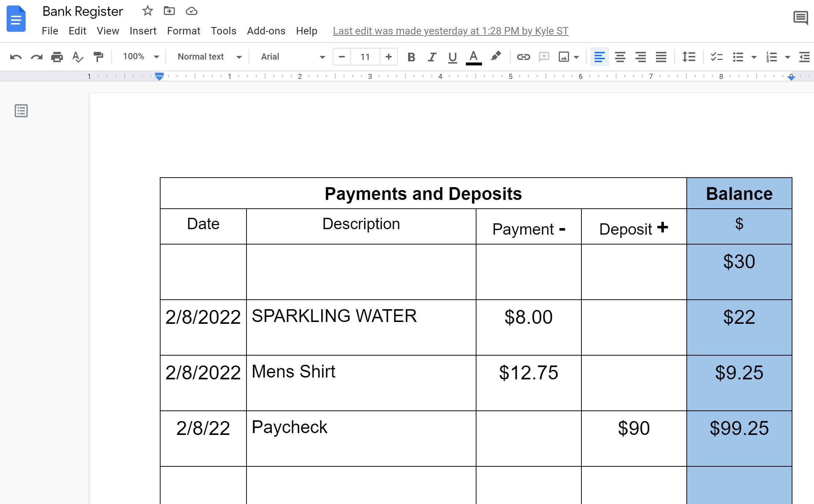The height and width of the screenshot is (504, 814).
Task: Open the Format menu
Action: [x=184, y=31]
